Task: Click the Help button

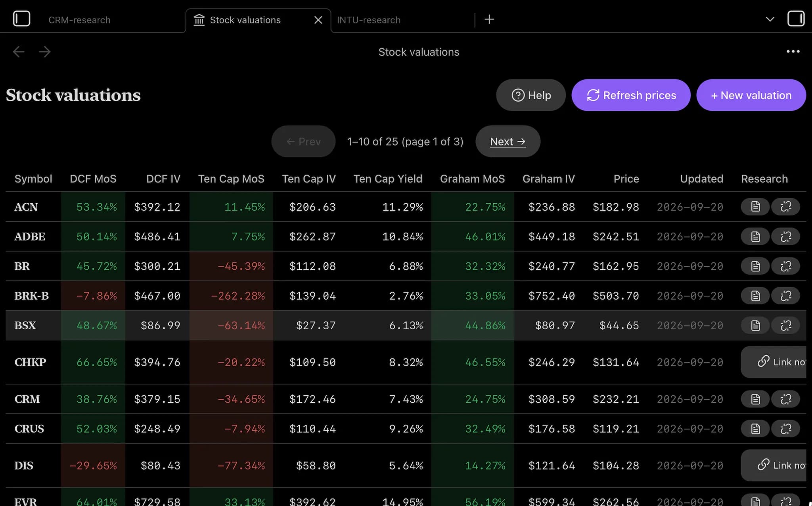Action: (x=531, y=95)
